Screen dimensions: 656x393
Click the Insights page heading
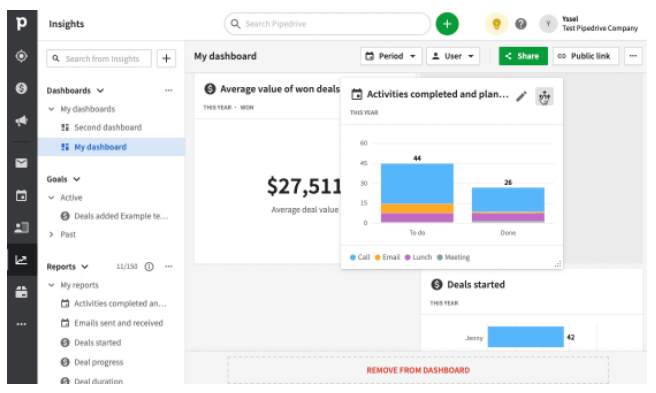click(67, 24)
